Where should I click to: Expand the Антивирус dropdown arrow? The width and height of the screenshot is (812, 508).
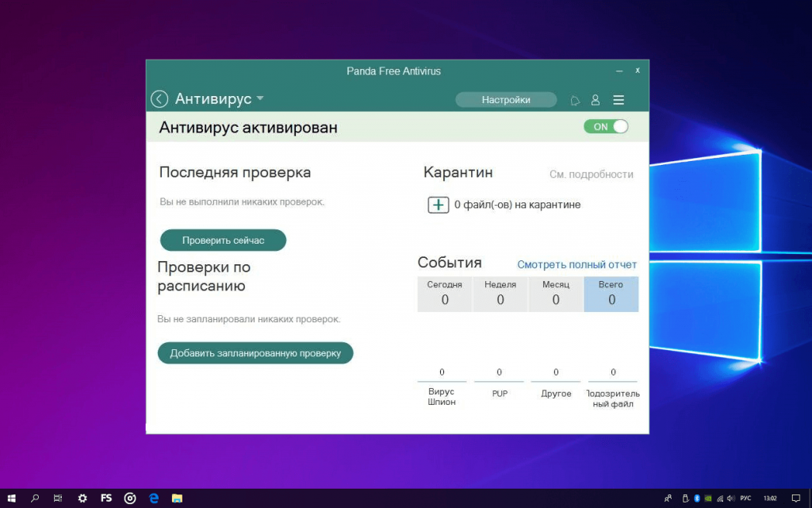click(260, 98)
